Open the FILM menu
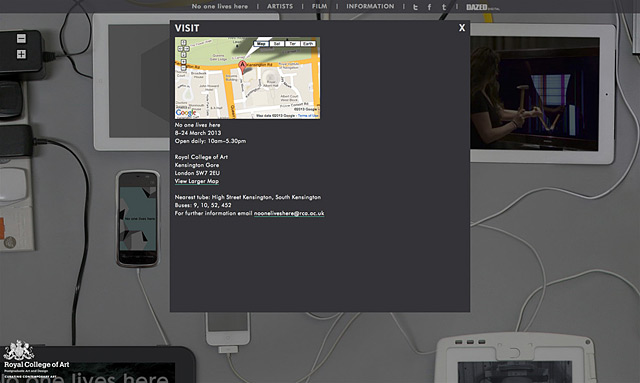 [319, 7]
